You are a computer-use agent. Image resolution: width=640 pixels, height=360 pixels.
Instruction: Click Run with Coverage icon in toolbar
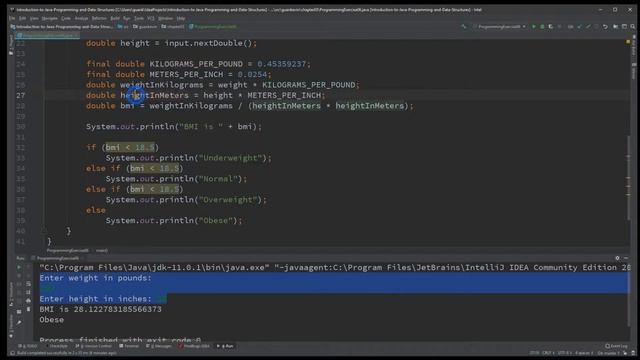tap(551, 27)
